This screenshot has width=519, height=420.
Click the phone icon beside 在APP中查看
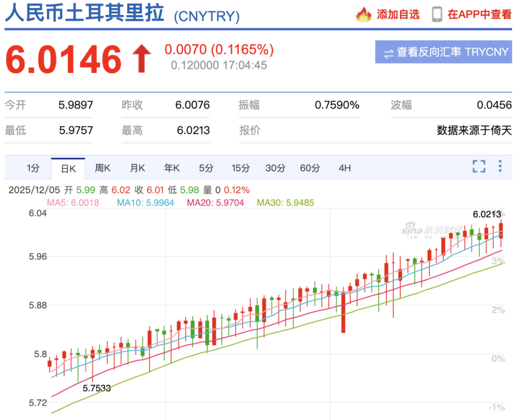(437, 14)
